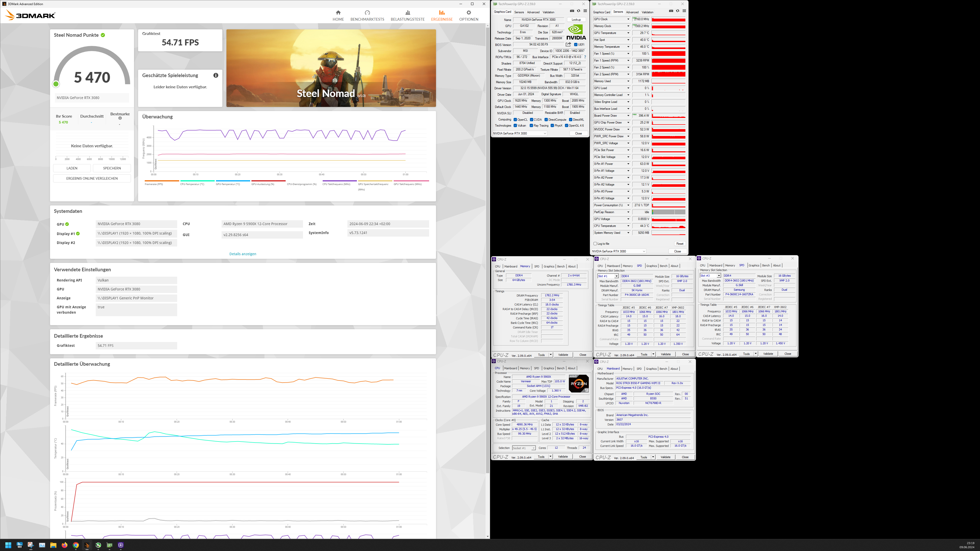
Task: Click GPU Temperature sensor graph bar
Action: click(668, 33)
